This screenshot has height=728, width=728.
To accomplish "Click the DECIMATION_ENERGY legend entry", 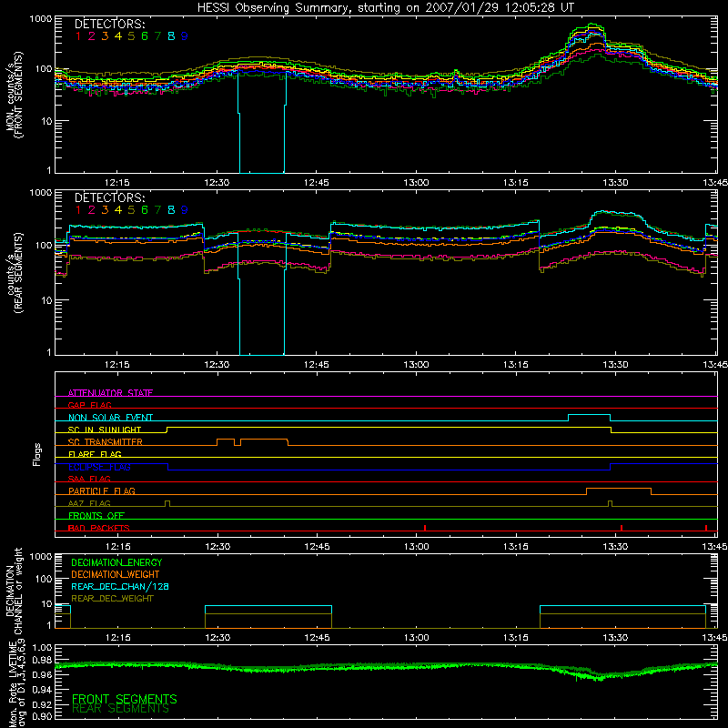I will point(116,562).
